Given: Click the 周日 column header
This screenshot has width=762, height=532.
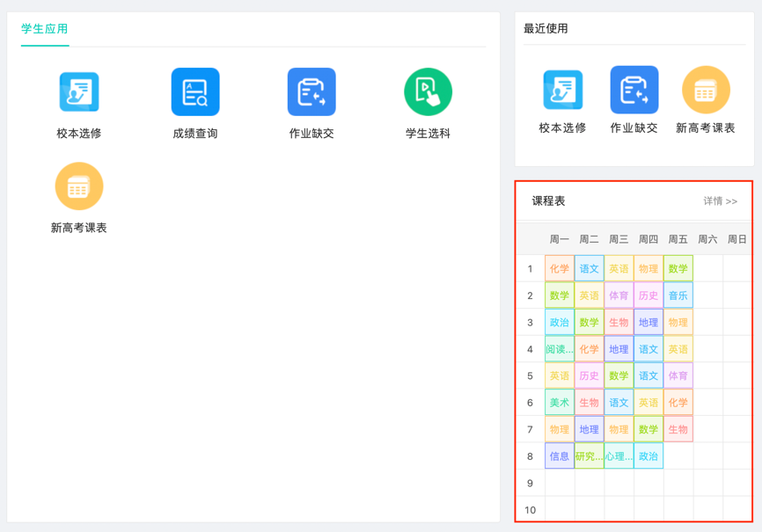Looking at the screenshot, I should tap(736, 239).
